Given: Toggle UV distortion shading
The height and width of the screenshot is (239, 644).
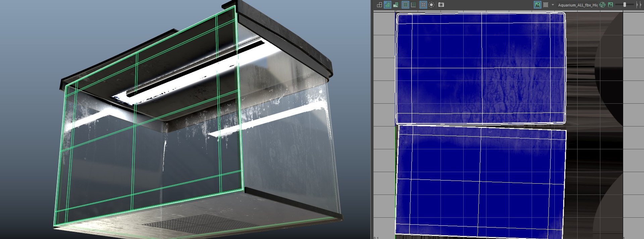Looking at the screenshot, I should click(x=396, y=5).
